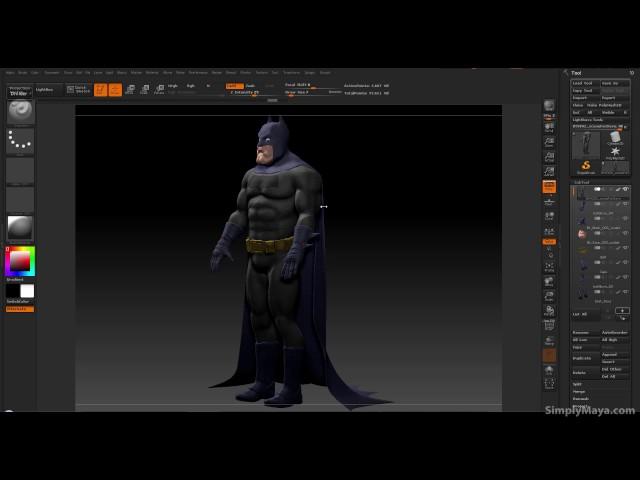Click the Append subtool button

tap(615, 354)
